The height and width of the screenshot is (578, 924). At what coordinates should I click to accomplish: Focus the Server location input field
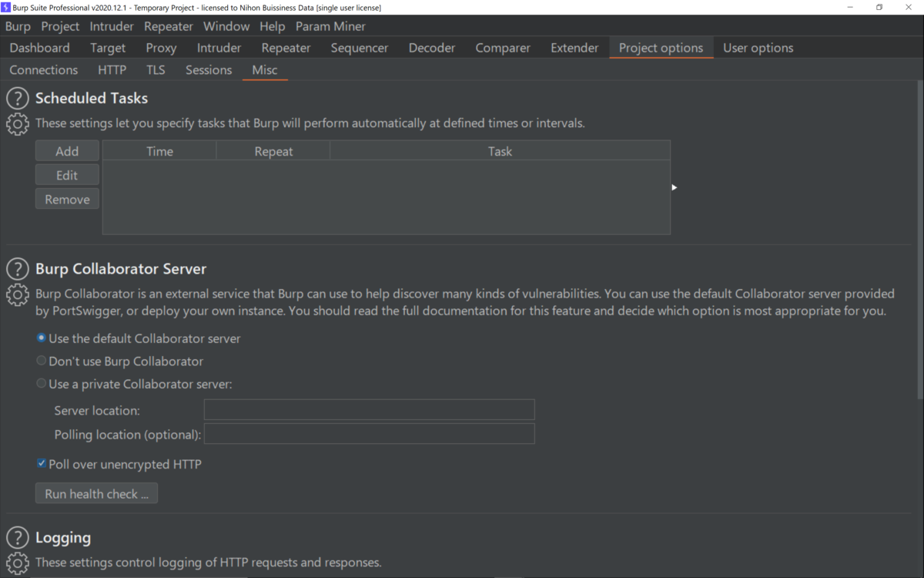369,410
